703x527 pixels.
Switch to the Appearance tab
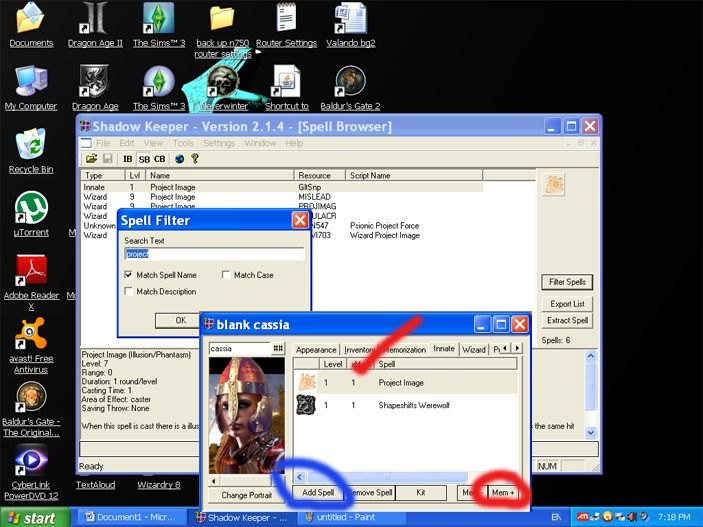[x=316, y=350]
